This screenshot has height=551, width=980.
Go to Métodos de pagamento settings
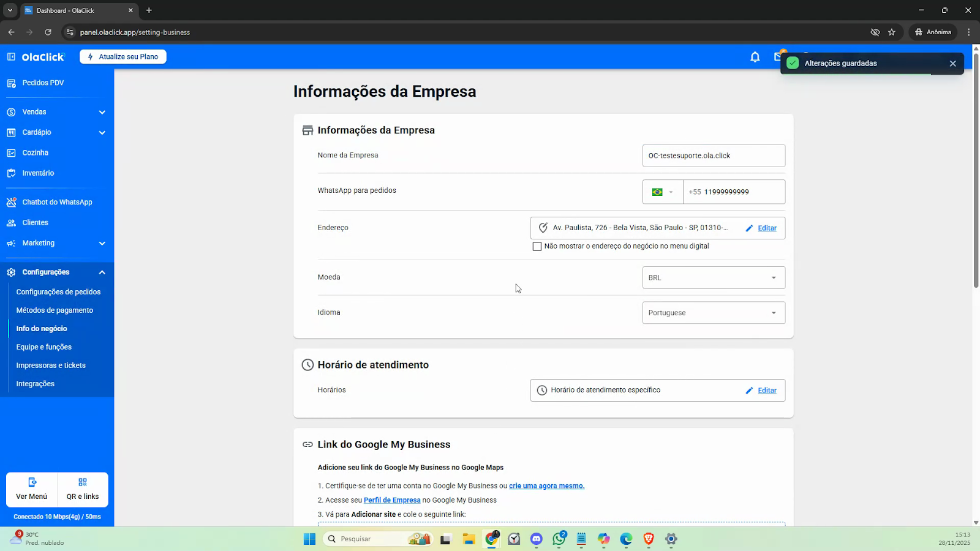tap(55, 310)
